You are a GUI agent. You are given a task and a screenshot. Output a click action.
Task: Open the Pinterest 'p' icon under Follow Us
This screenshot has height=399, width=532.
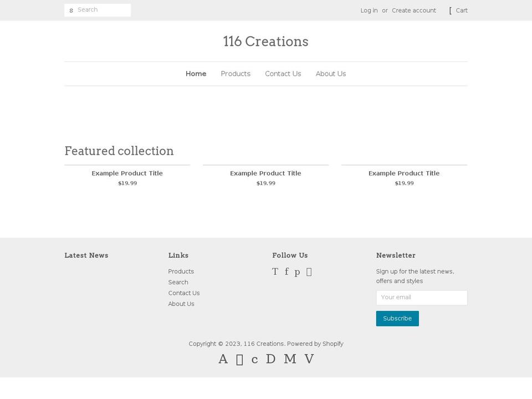click(297, 272)
